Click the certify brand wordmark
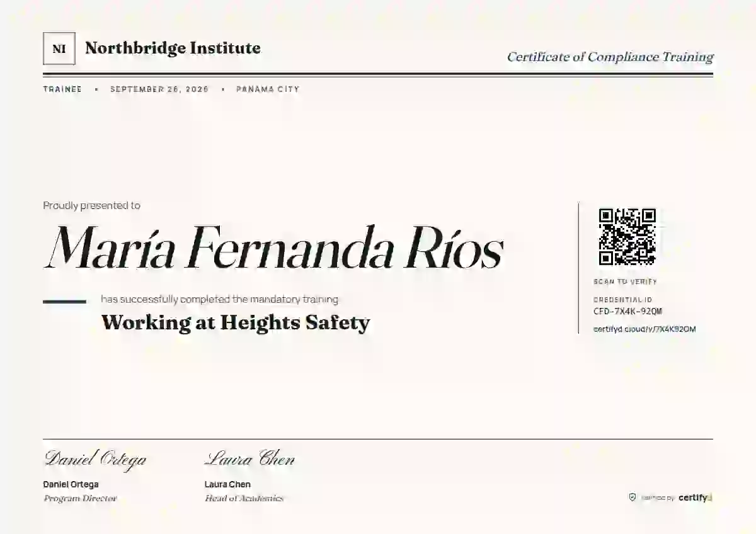This screenshot has height=534, width=756. point(695,497)
